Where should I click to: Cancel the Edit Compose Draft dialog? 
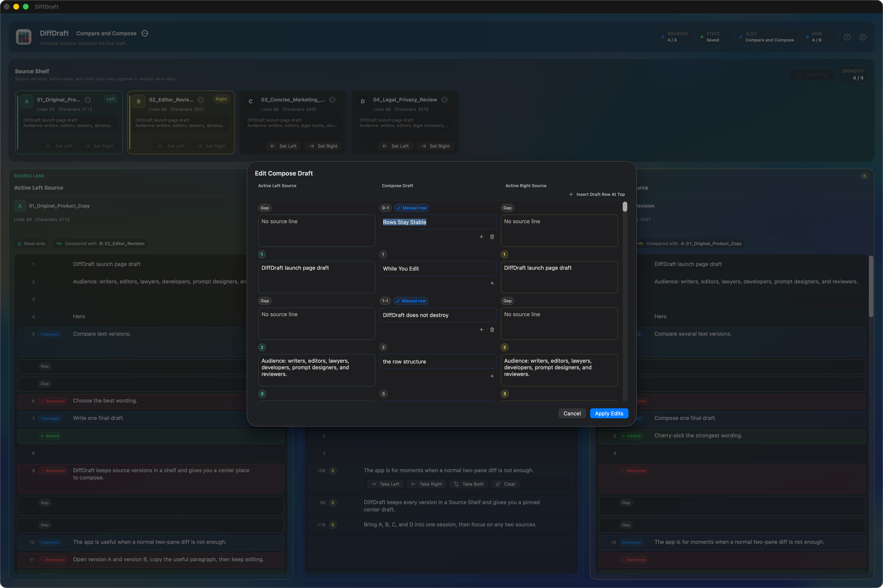pos(572,413)
